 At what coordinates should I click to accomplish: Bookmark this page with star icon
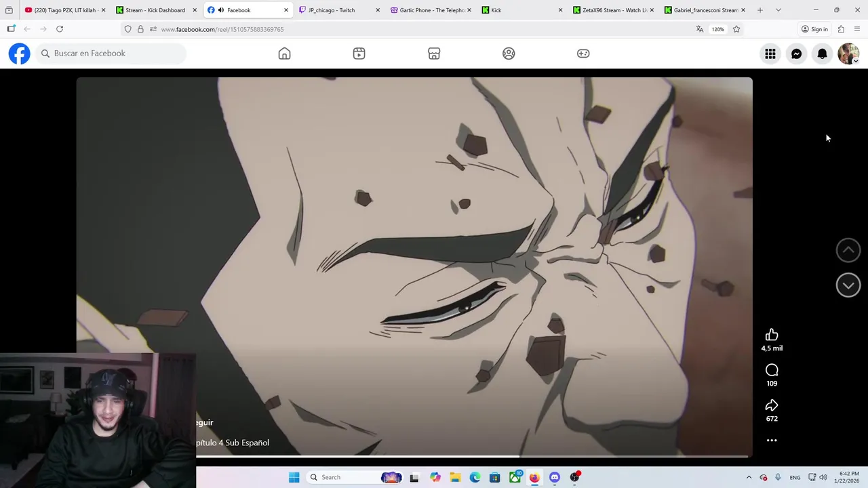736,29
